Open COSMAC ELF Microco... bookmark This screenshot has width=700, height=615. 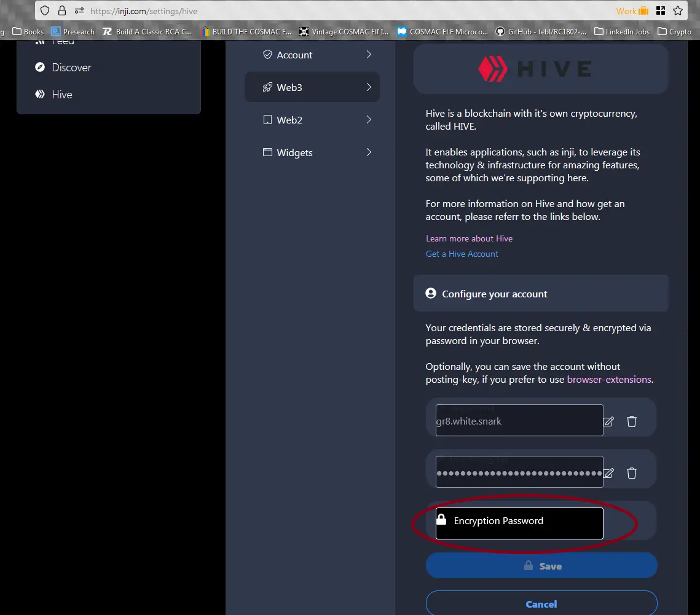(442, 32)
